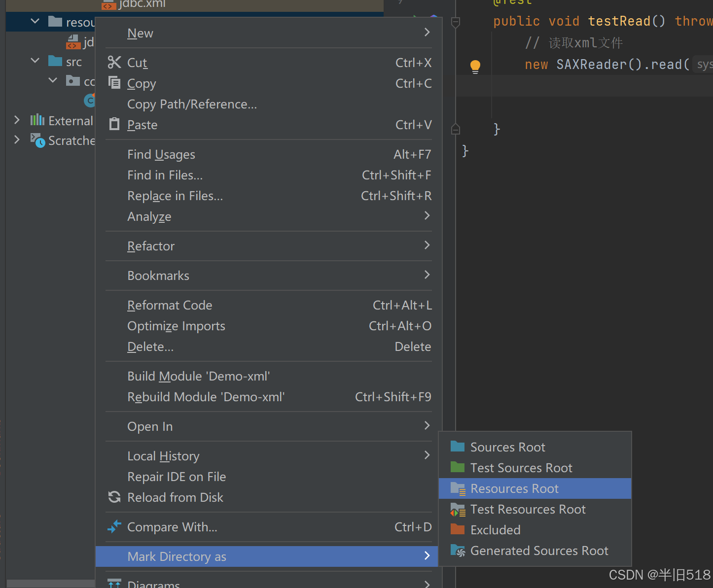Select Test Resources Root option
Screen dimensions: 713x588
pyautogui.click(x=535, y=509)
